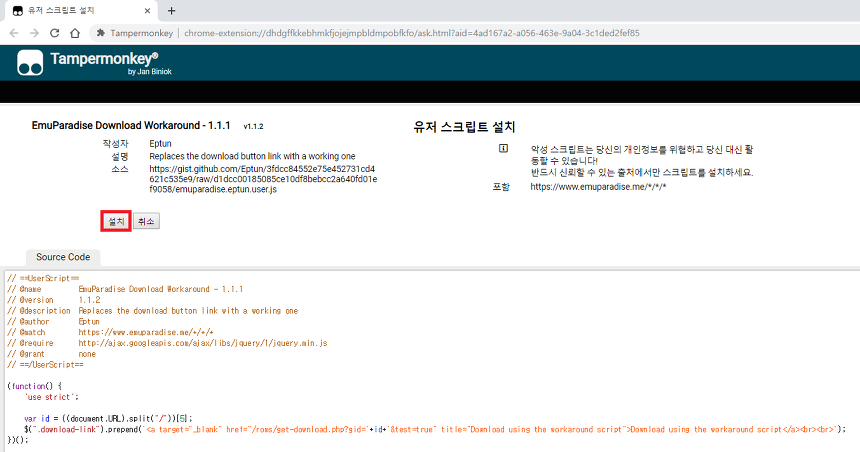
Task: Click the '@grant none' code line
Action: point(52,354)
